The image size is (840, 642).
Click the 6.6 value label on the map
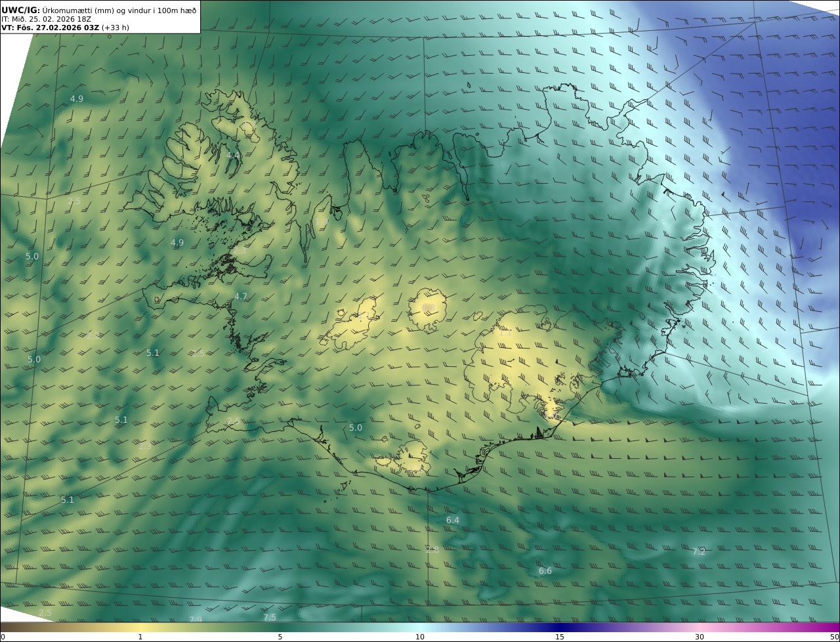point(545,571)
